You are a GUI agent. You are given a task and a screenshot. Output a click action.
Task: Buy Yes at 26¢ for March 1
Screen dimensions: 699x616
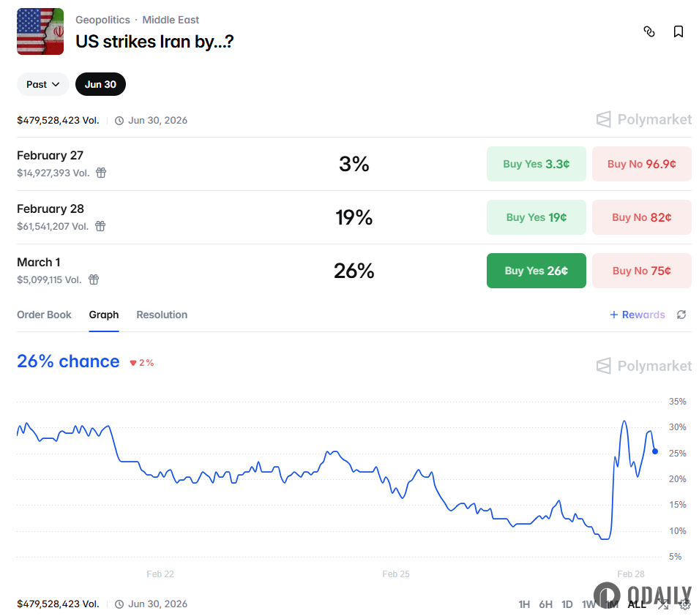coord(536,271)
